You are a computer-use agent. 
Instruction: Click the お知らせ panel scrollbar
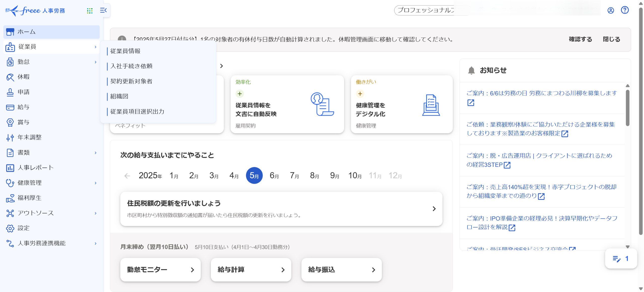coord(627,108)
